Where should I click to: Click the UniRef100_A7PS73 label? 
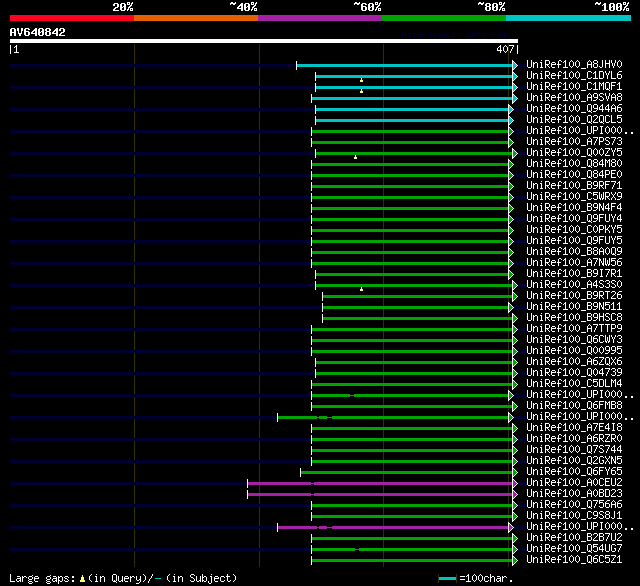574,142
